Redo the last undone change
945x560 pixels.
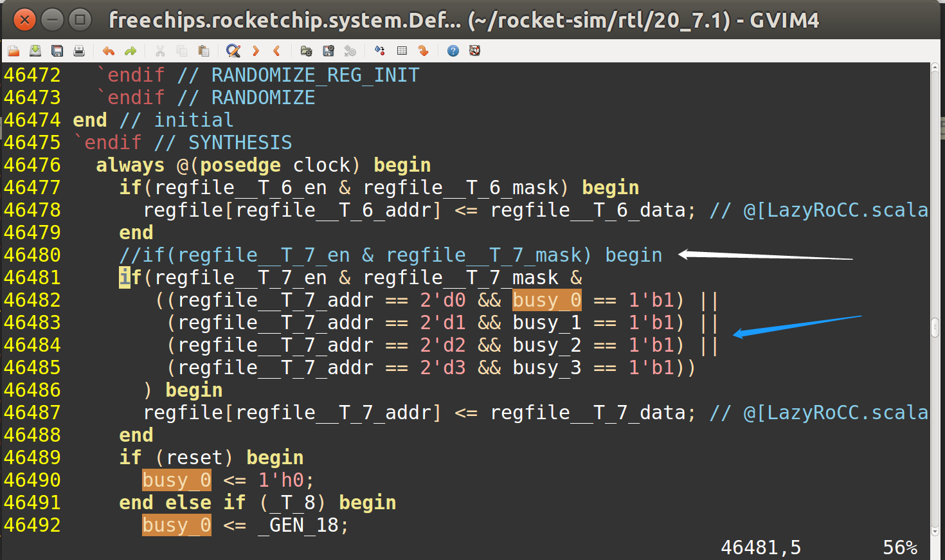click(x=131, y=51)
